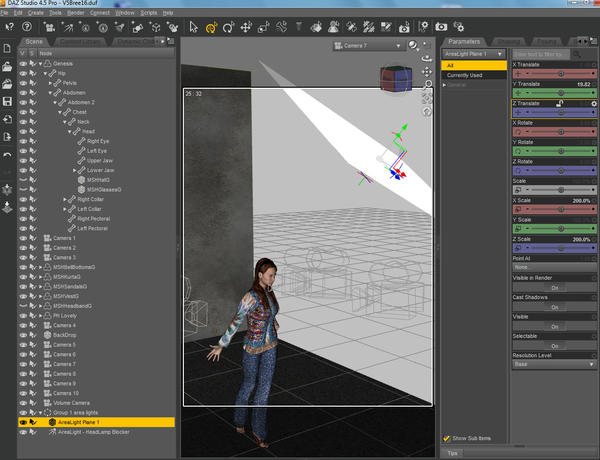Click the New Scene icon in left toolbar
The width and height of the screenshot is (600, 460).
8,48
